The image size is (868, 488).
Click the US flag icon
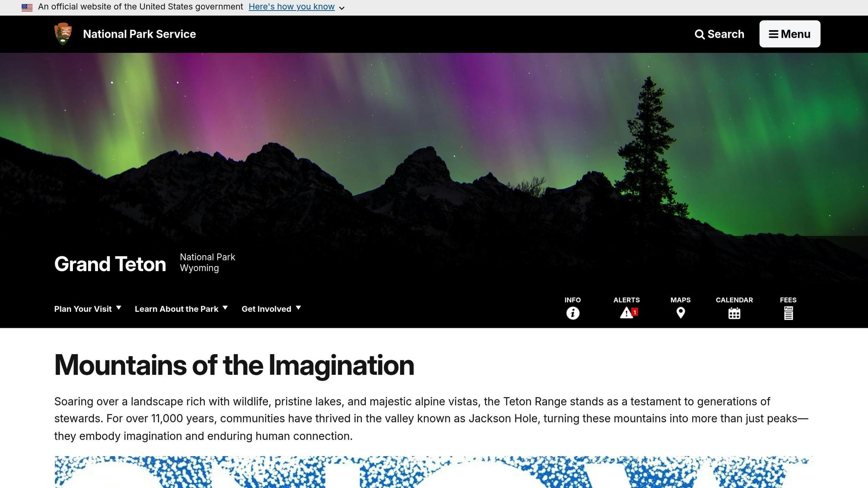click(x=27, y=7)
